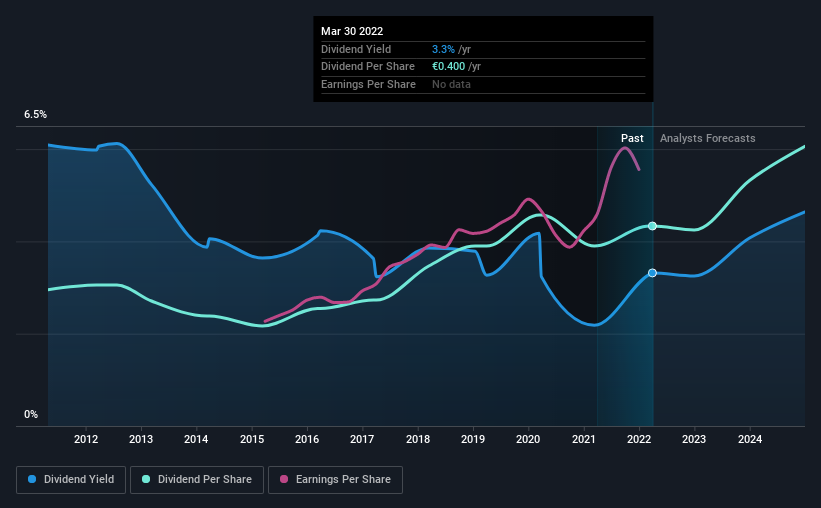Toggle the Earnings Per Share legend series
This screenshot has width=821, height=508.
[336, 480]
